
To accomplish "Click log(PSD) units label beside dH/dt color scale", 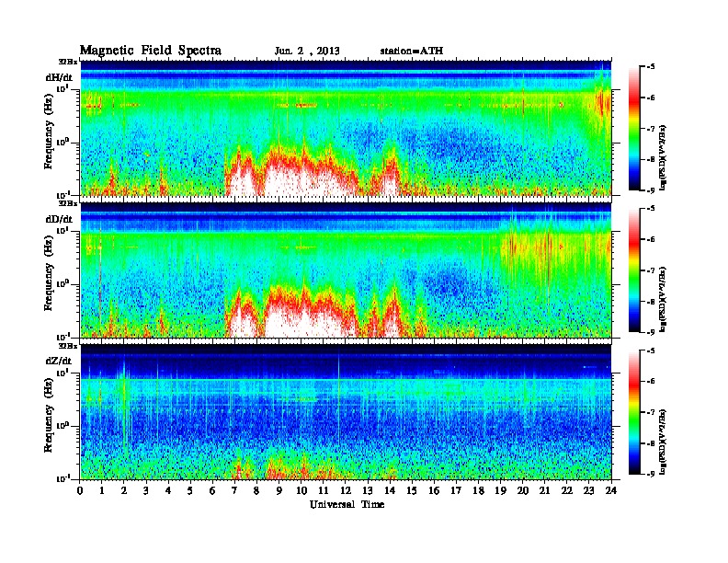I will [x=663, y=158].
